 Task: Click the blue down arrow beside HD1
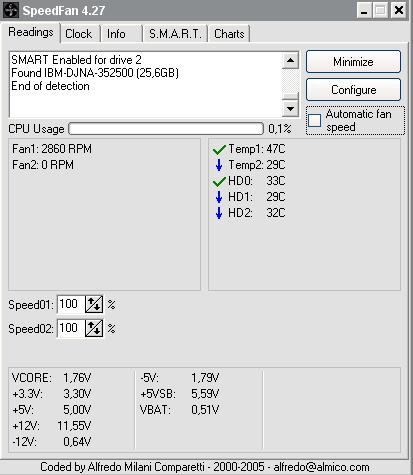point(219,197)
